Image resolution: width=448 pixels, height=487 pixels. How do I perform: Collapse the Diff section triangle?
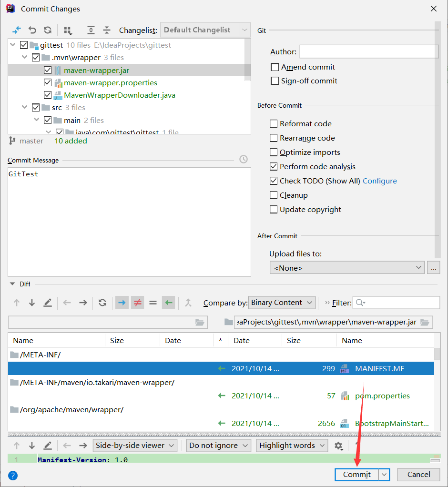[12, 284]
